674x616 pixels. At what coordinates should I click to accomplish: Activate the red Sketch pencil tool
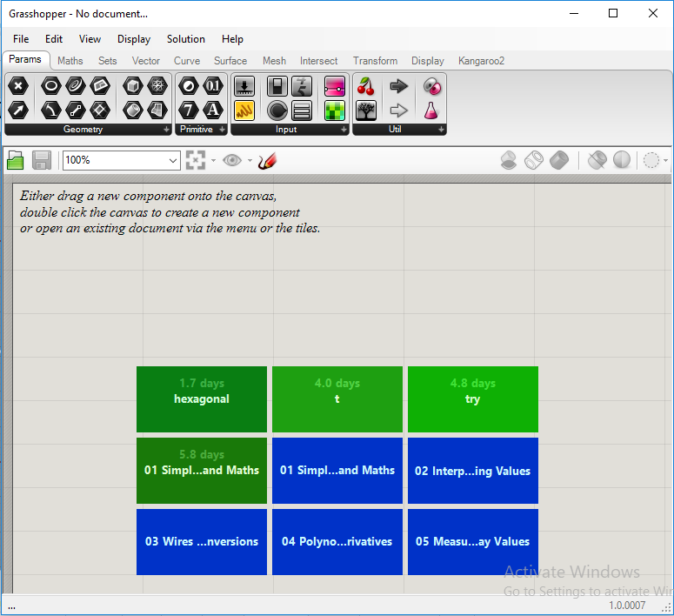267,160
